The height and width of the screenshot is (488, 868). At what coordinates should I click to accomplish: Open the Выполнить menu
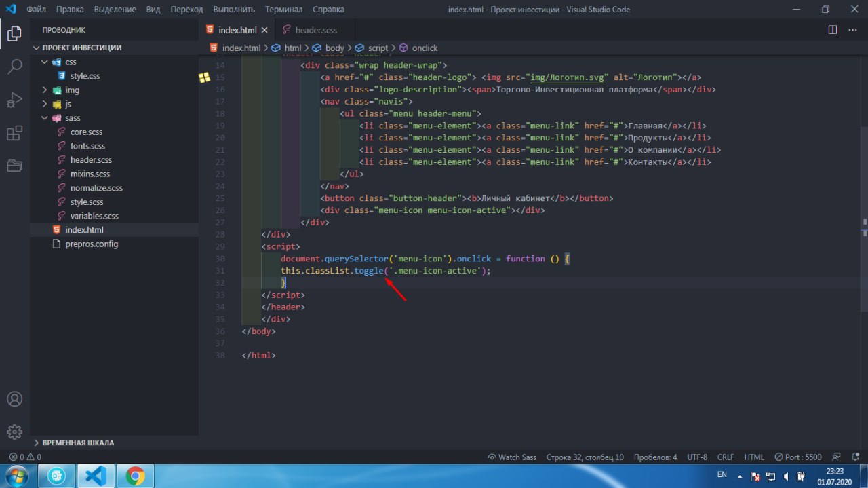(x=234, y=10)
